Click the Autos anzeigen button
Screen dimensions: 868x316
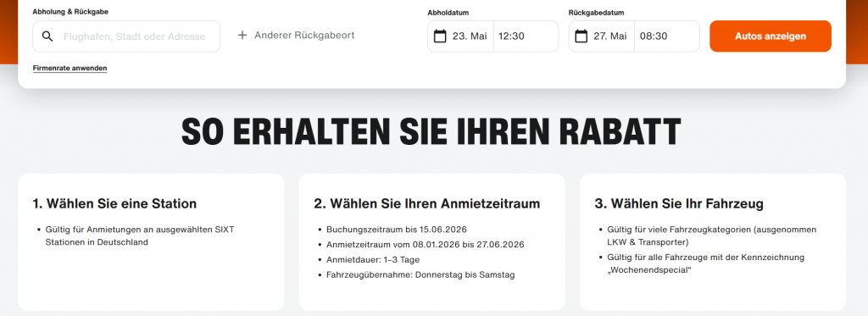pyautogui.click(x=771, y=36)
